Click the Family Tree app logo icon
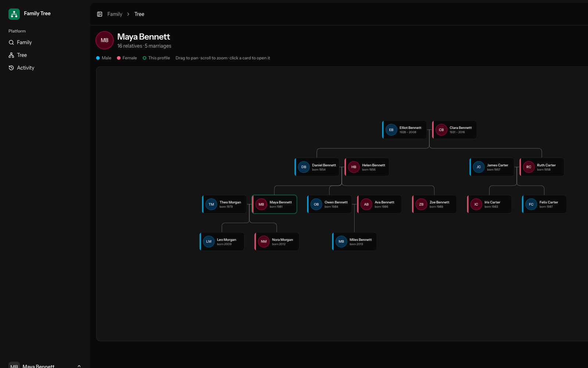 point(14,14)
